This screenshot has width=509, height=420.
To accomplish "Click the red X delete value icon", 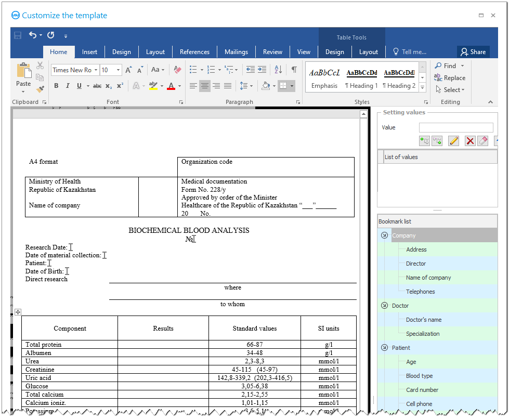I will coord(470,141).
